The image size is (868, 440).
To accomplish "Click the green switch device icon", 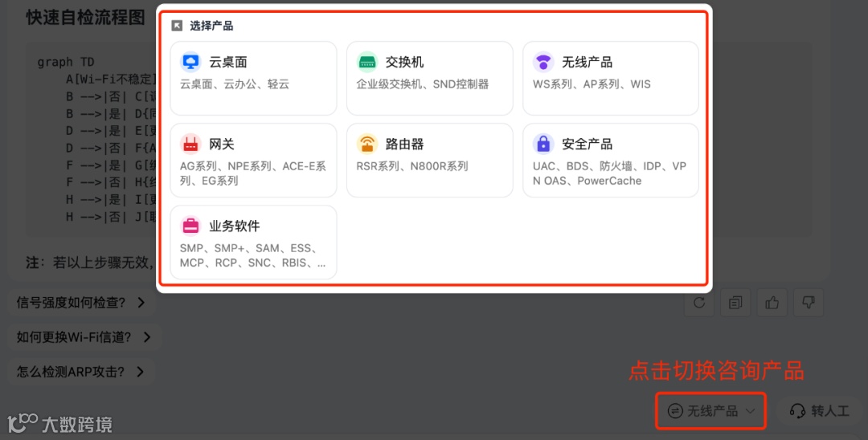I will (x=367, y=62).
